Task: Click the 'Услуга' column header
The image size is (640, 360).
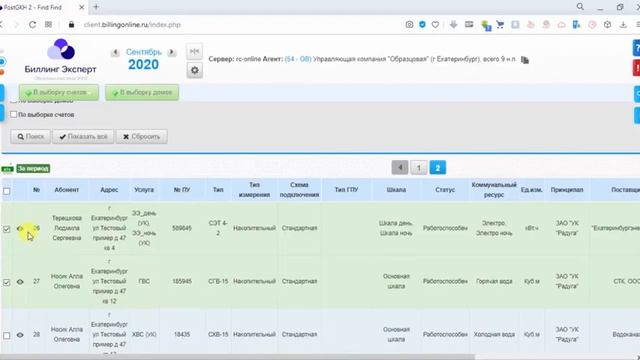Action: 144,190
